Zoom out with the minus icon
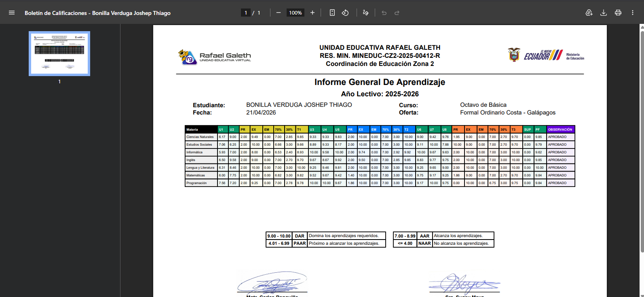 pyautogui.click(x=279, y=13)
